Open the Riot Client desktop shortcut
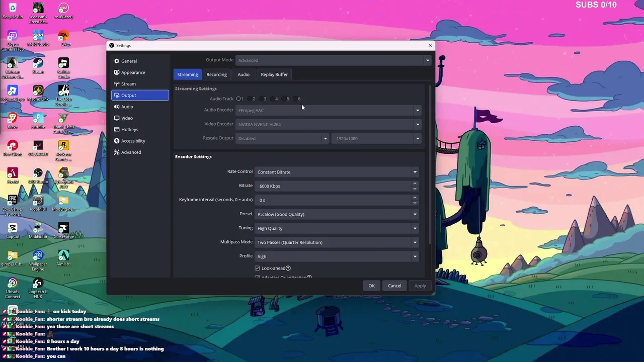The image size is (644, 362). click(13, 148)
